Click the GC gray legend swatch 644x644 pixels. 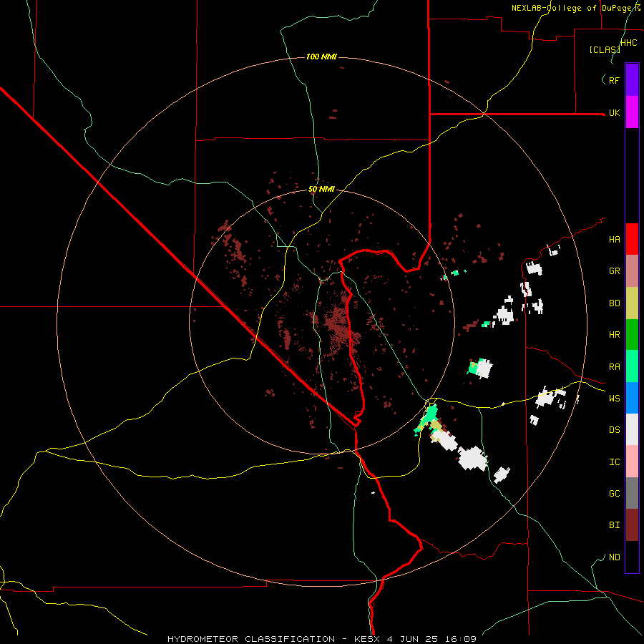pos(632,493)
